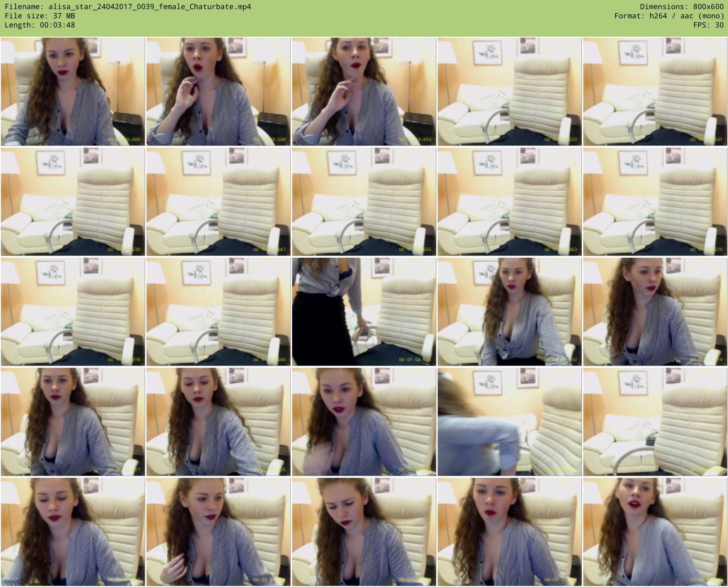
Task: Click the "Length: 00:03:48" text
Action: [x=40, y=25]
